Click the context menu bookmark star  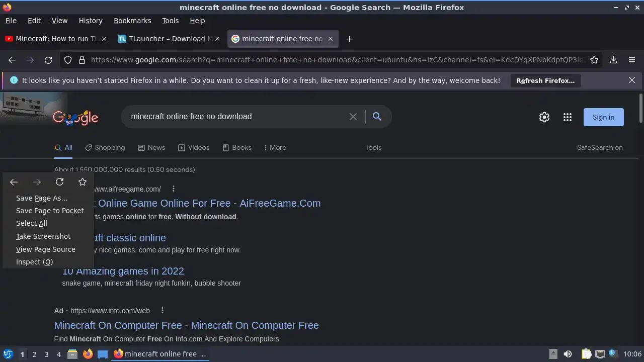(x=83, y=182)
